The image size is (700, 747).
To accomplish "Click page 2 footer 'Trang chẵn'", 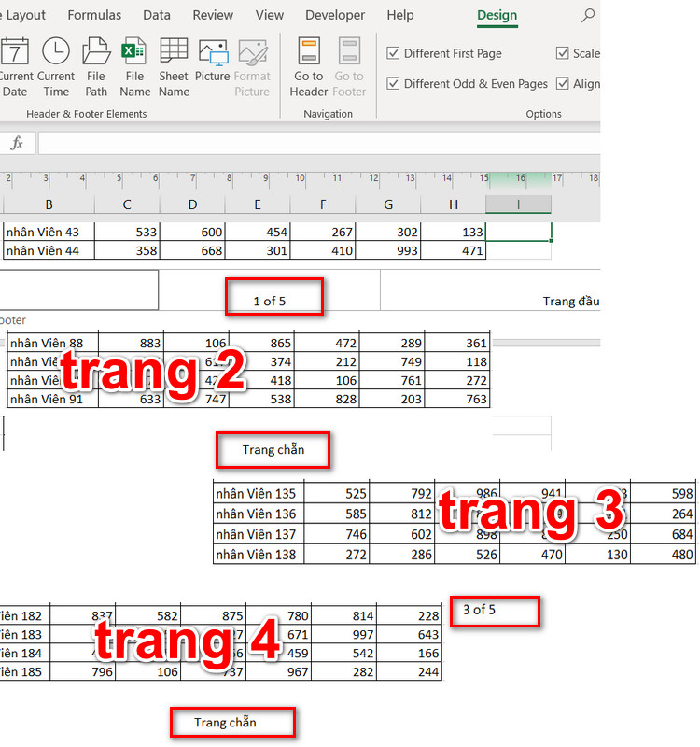I will [273, 450].
